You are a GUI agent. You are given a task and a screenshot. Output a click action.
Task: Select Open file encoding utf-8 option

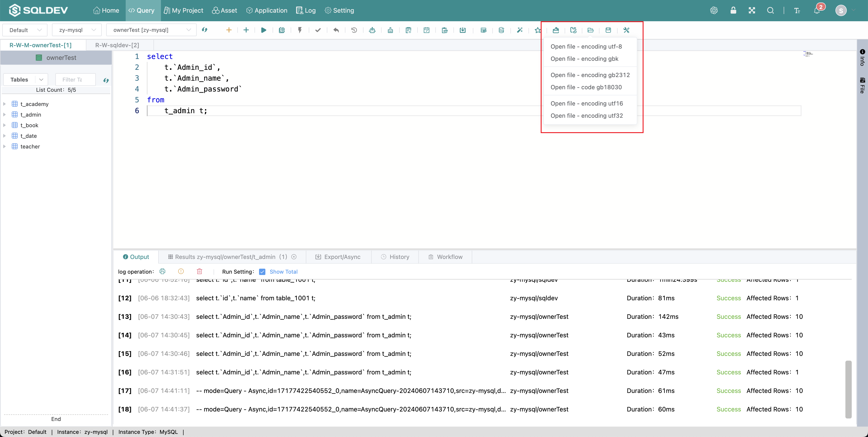[586, 46]
